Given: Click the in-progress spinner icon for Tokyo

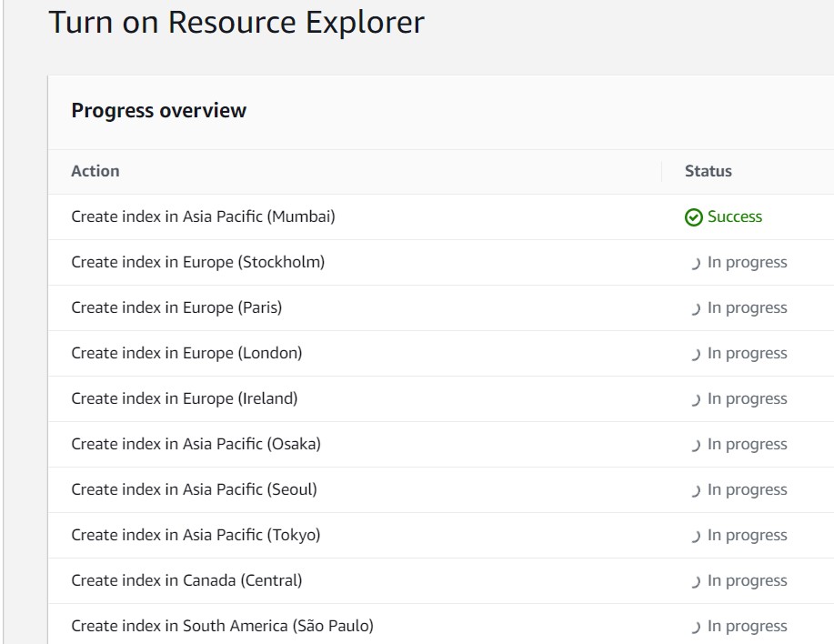Looking at the screenshot, I should (x=697, y=535).
